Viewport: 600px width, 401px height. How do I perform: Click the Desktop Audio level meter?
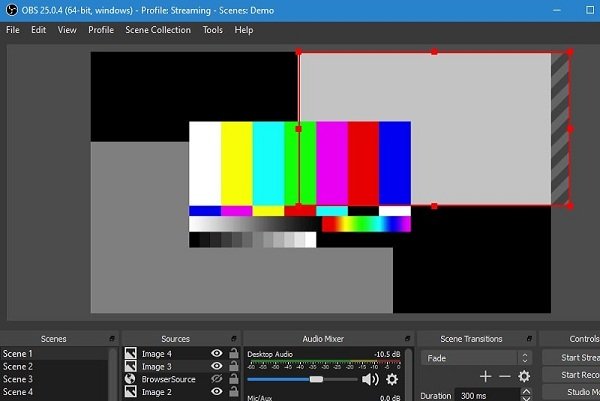pyautogui.click(x=324, y=362)
